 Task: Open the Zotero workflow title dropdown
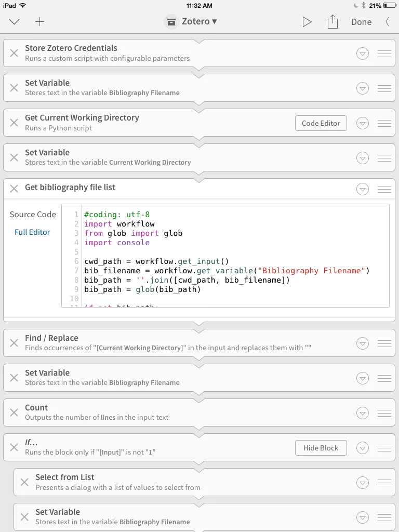(x=191, y=22)
